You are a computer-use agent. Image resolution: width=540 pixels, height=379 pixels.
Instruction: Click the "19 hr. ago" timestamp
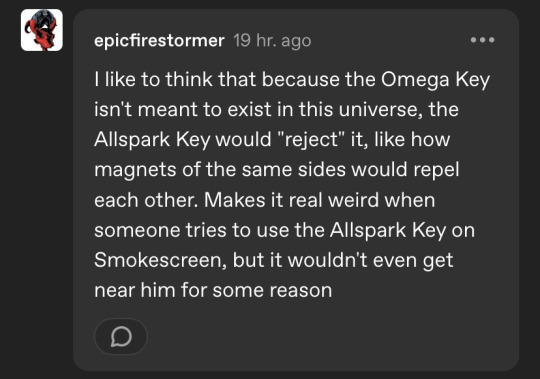click(x=272, y=41)
